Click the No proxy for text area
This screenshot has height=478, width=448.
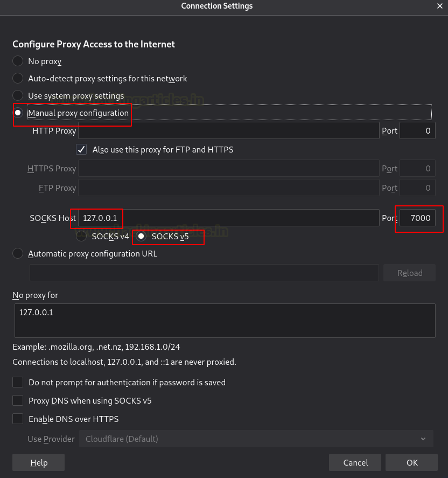click(x=225, y=321)
